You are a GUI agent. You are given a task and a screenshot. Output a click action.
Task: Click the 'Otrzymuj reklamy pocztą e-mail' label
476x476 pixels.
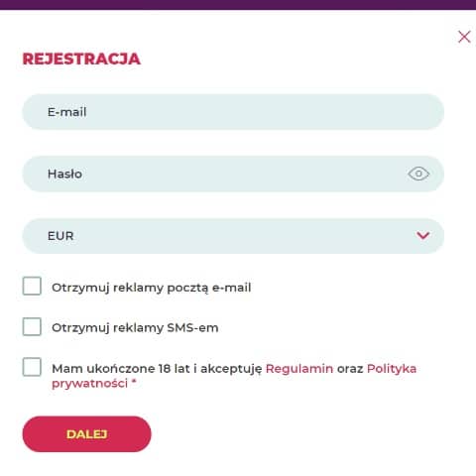click(x=152, y=288)
